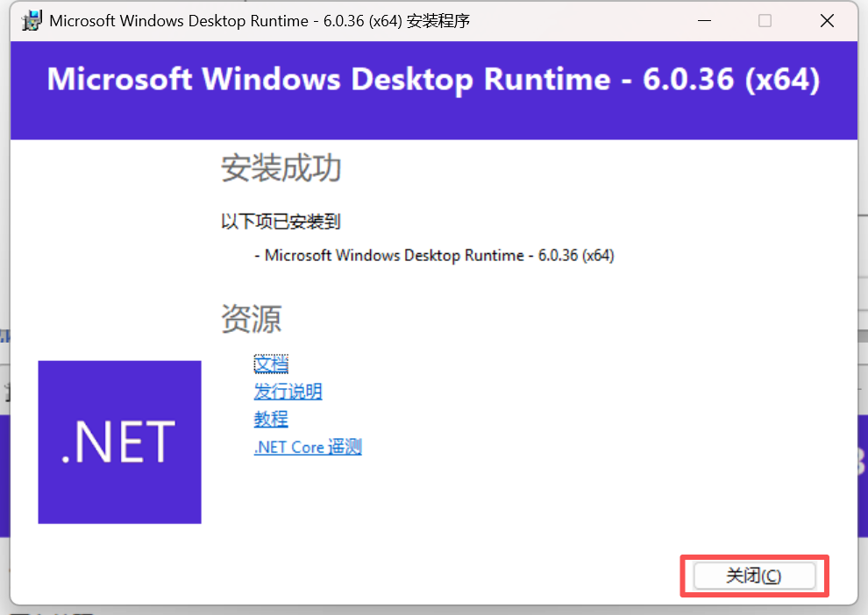868x615 pixels.
Task: Click the window title bar text
Action: (x=260, y=21)
